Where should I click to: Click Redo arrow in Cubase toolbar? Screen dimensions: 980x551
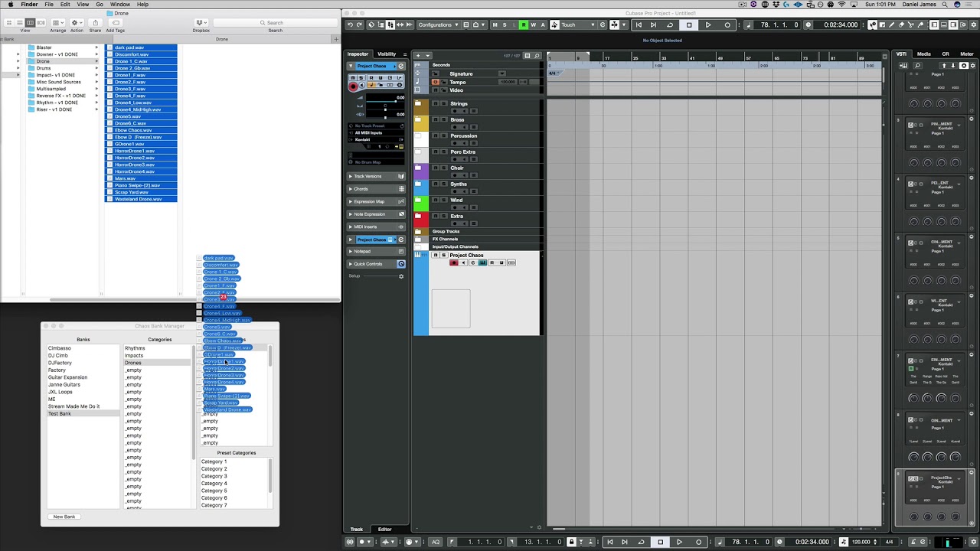359,24
